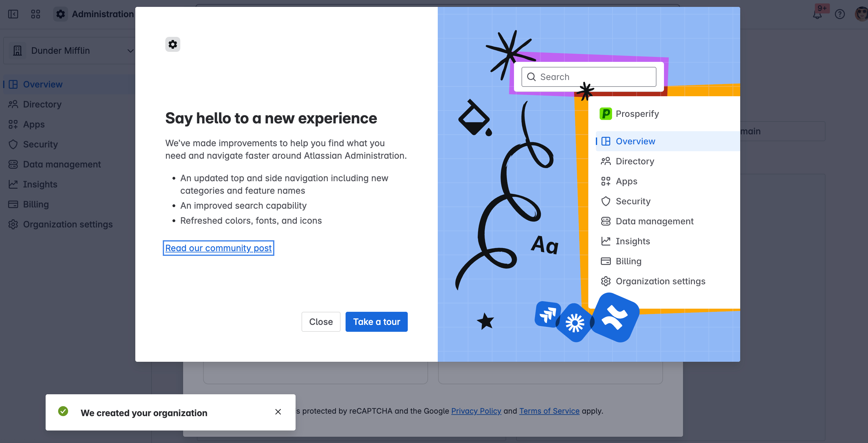The image size is (868, 443).
Task: Collapse the sidebar using the panel icon
Action: [13, 14]
